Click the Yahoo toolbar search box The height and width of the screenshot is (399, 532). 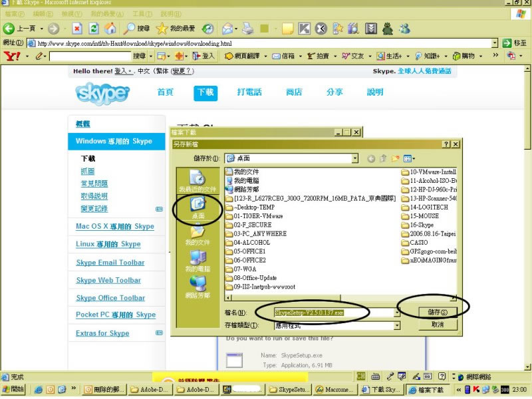(x=90, y=56)
